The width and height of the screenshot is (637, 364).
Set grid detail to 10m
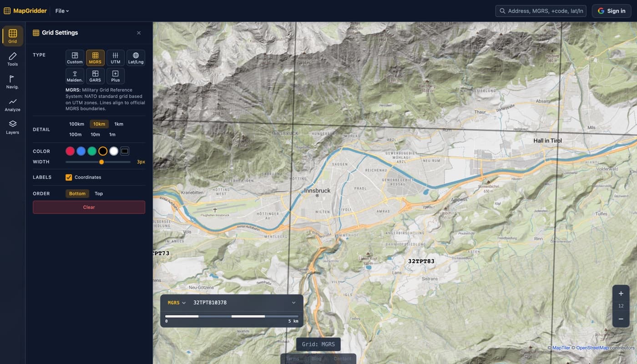pos(95,134)
